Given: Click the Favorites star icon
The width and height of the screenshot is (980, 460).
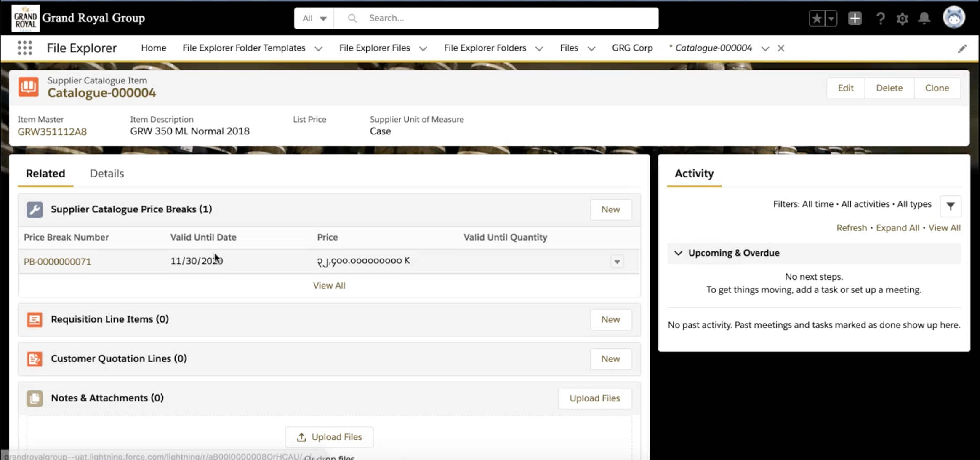Looking at the screenshot, I should point(817,19).
